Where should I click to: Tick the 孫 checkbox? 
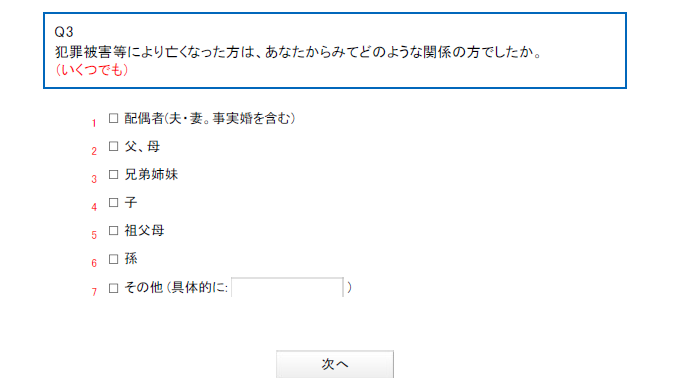click(x=114, y=259)
